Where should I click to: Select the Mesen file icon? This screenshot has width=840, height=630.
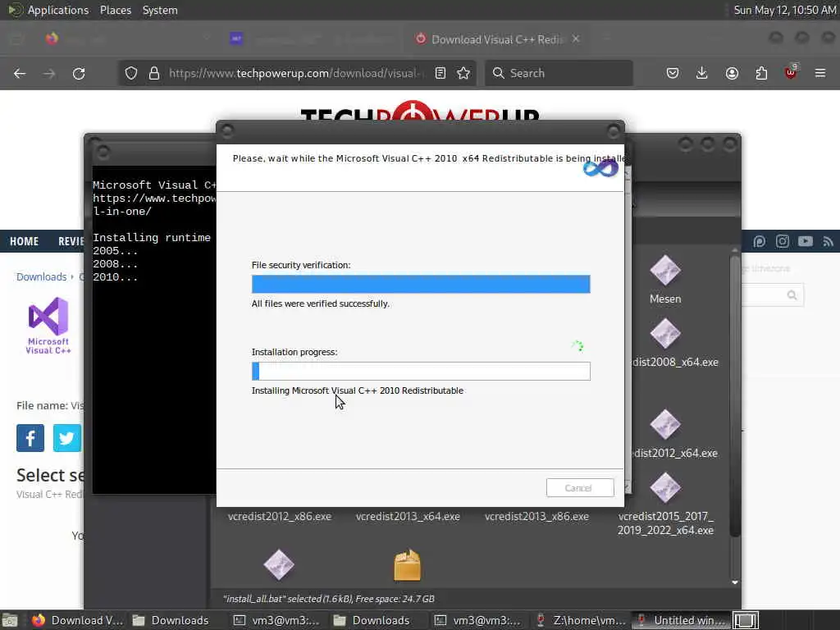click(665, 270)
